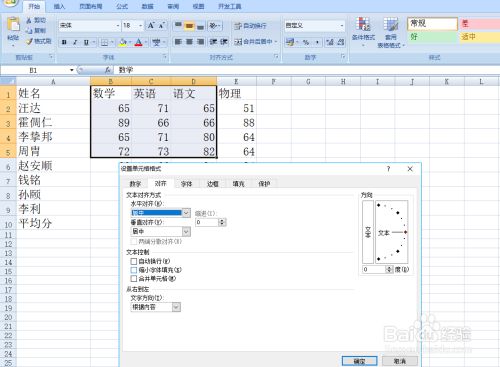Screen dimensions: 500x367
Task: Click the Align Left icon
Action: click(178, 42)
